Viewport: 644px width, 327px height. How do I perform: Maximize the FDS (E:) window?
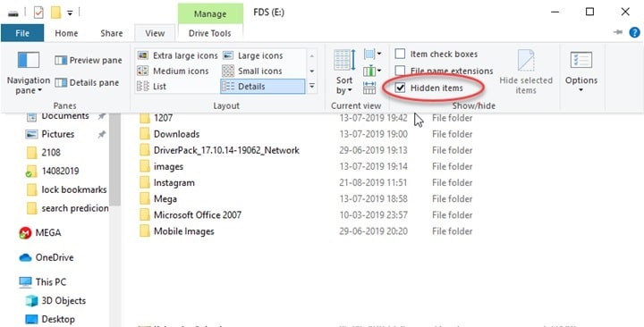click(589, 12)
